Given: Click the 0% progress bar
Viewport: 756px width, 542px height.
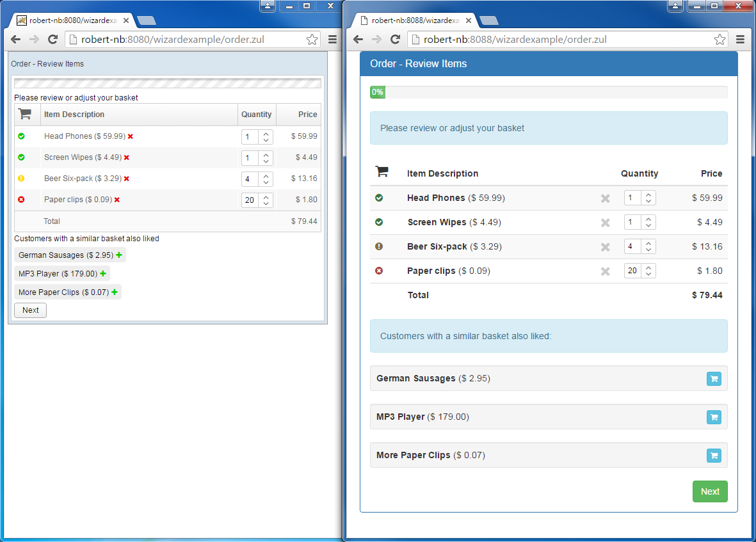Looking at the screenshot, I should (x=548, y=92).
